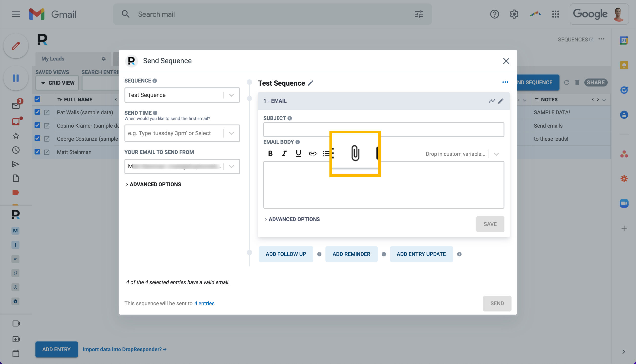Open Contacts side panel icon
636x364 pixels.
[624, 115]
